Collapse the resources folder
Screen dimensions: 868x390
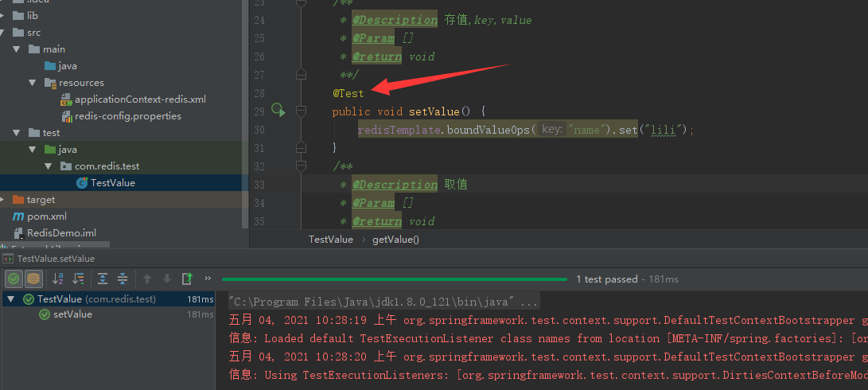click(33, 83)
